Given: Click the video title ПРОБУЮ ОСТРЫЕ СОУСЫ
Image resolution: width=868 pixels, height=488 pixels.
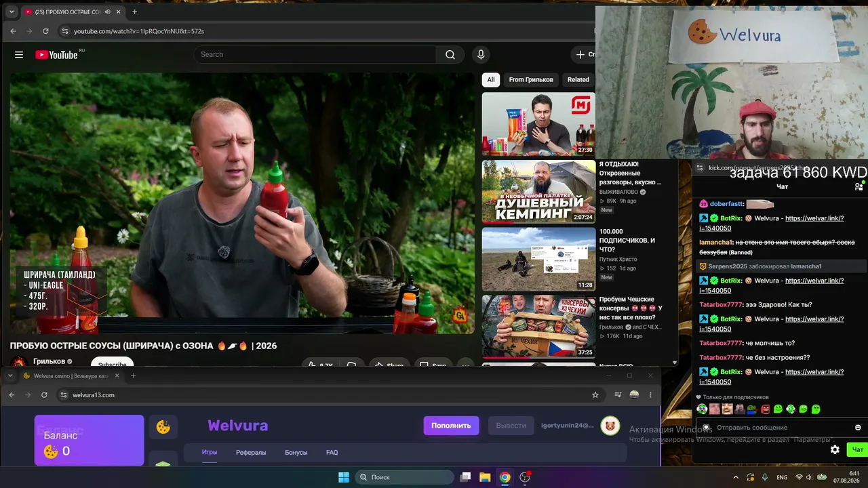Looking at the screenshot, I should click(x=143, y=346).
